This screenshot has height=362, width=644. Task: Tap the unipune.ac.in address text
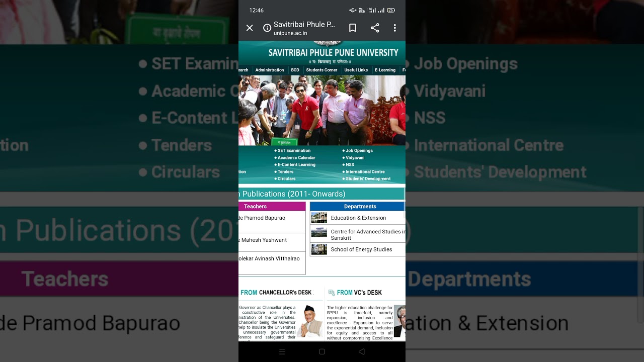[290, 33]
